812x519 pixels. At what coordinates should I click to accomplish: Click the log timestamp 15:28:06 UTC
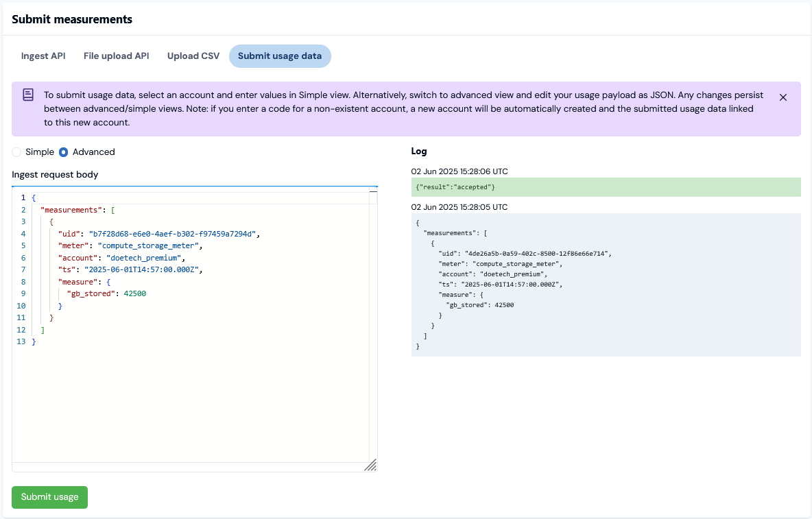click(x=459, y=171)
